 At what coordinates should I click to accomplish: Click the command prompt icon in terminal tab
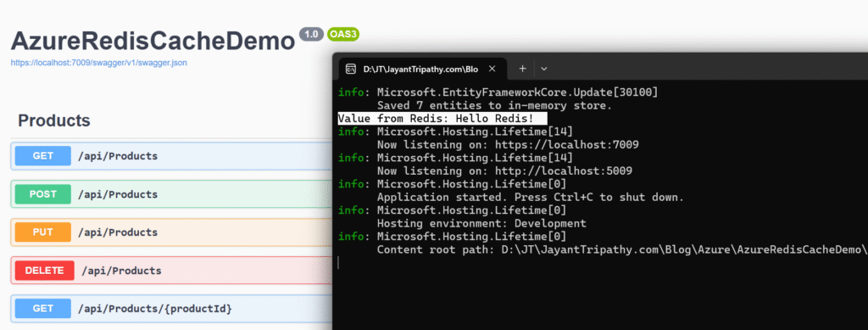pyautogui.click(x=350, y=70)
